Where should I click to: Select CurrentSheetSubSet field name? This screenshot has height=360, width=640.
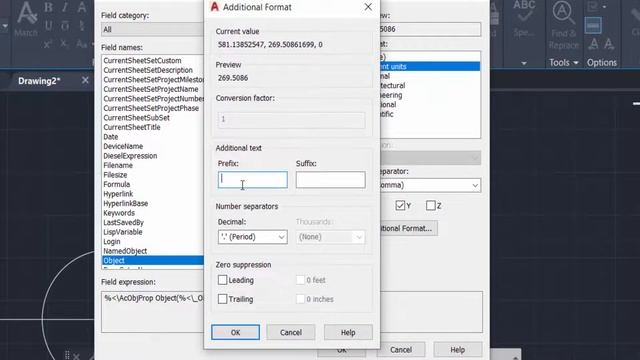pos(136,118)
